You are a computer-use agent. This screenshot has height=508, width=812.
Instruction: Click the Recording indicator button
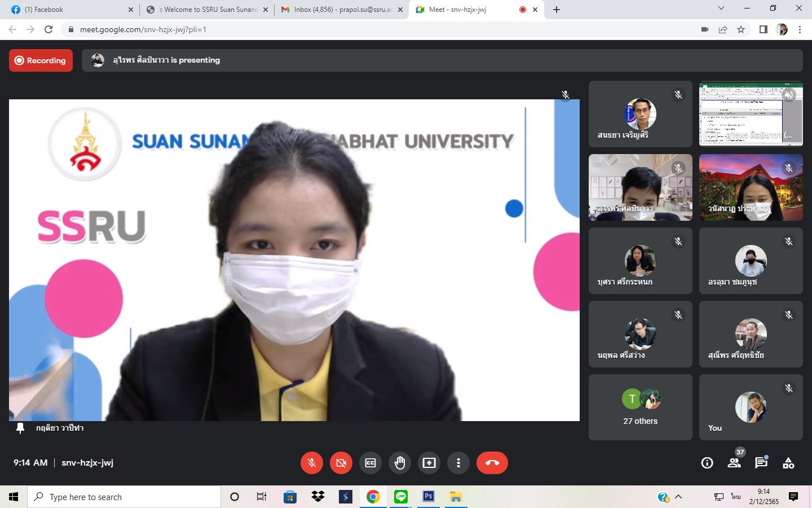pyautogui.click(x=41, y=60)
